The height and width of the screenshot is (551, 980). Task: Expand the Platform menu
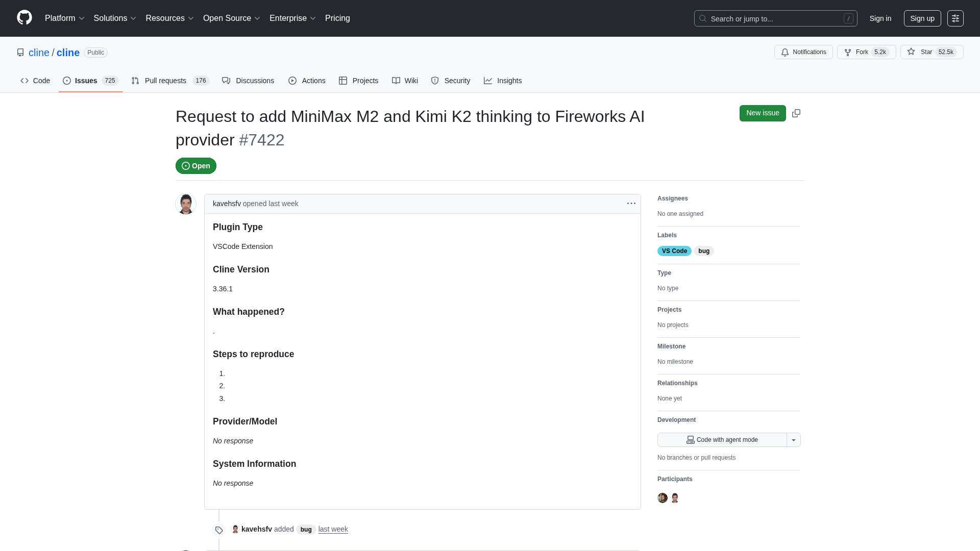point(64,18)
